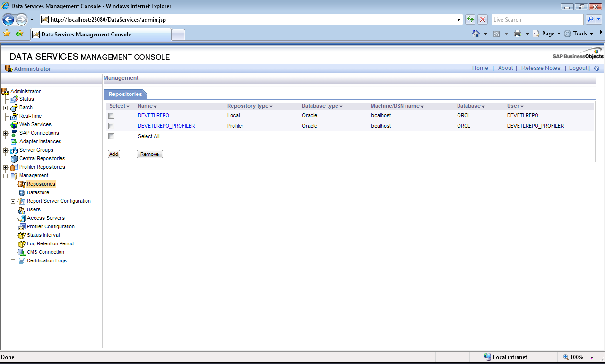Sort by Repository type column header

point(250,106)
